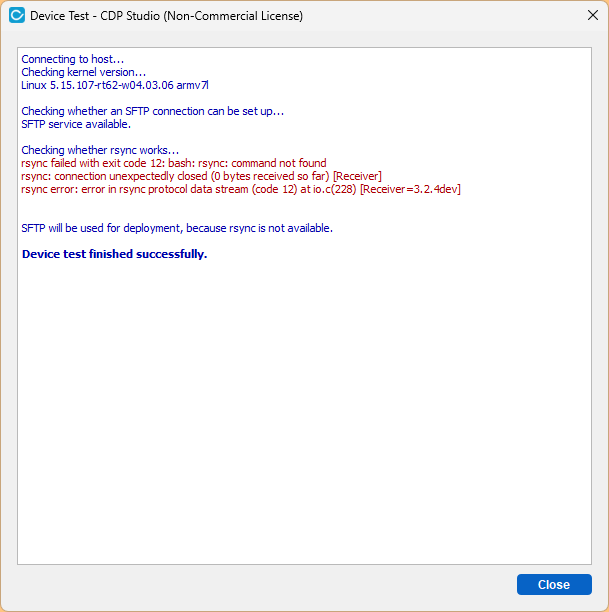This screenshot has width=609, height=612.
Task: Click 'SFTP will be used for deployment' line
Action: click(177, 228)
